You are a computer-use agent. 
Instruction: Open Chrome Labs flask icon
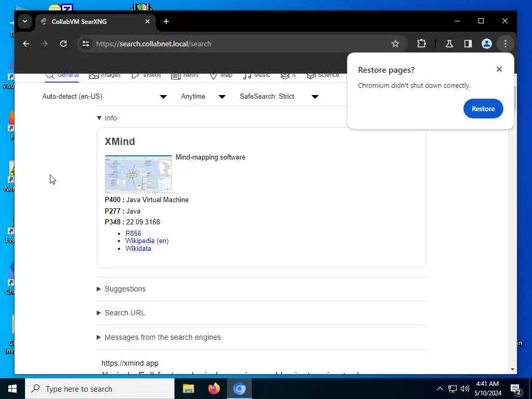coord(449,44)
